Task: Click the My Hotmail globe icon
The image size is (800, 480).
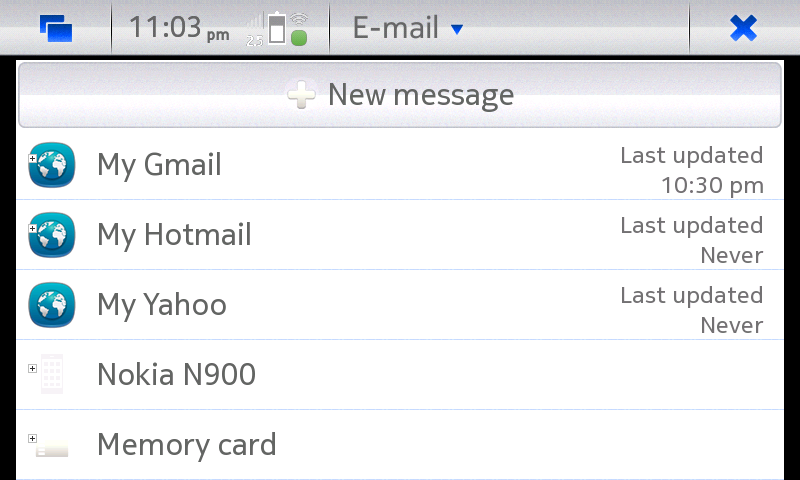Action: (x=52, y=235)
